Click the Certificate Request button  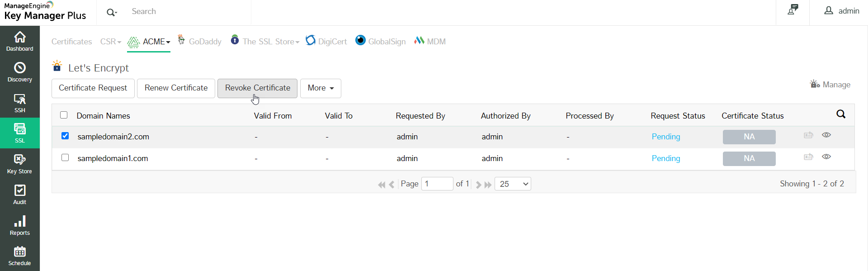tap(93, 88)
